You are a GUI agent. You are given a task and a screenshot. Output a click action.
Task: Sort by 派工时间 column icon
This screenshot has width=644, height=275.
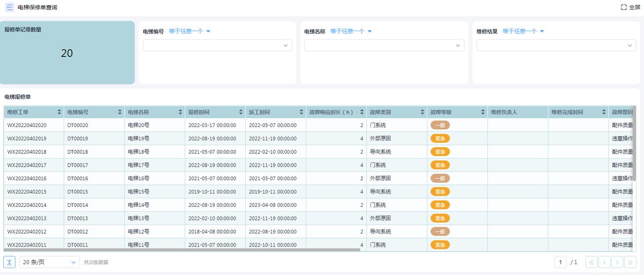point(301,112)
